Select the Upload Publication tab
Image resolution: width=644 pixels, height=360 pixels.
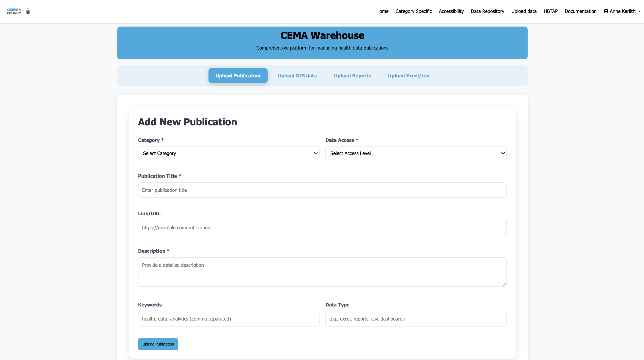pos(238,75)
